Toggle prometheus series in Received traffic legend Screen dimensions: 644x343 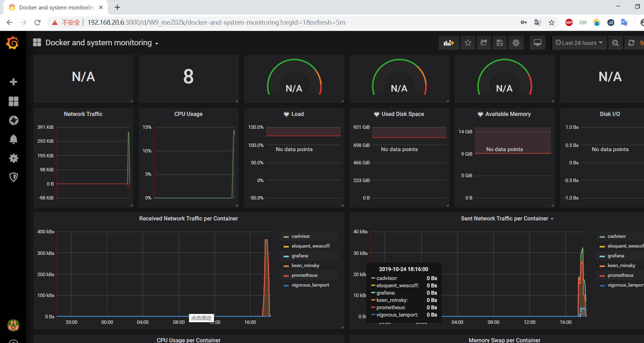click(x=304, y=275)
